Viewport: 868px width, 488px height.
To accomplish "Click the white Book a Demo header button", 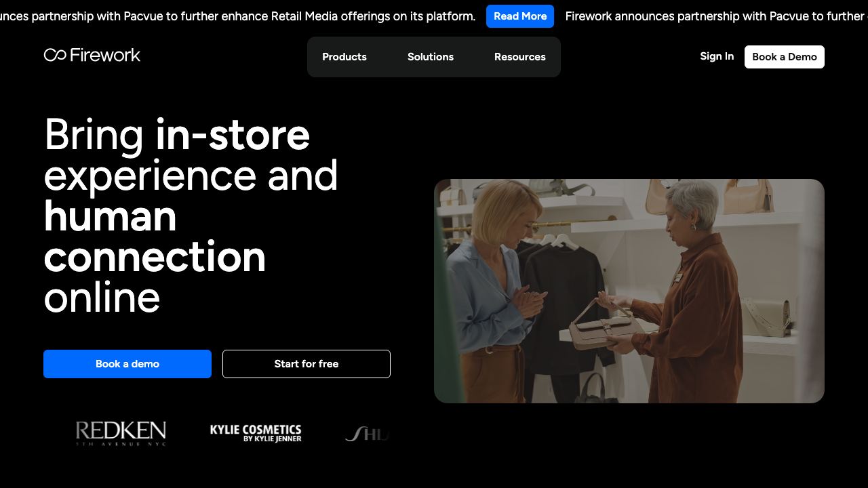I will point(785,57).
